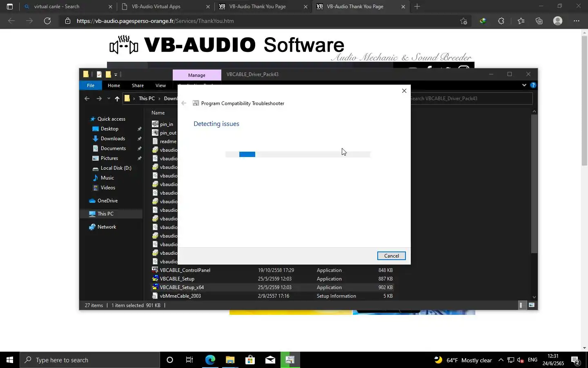Image resolution: width=588 pixels, height=368 pixels.
Task: Click the troubleshooter back arrow
Action: [x=184, y=103]
